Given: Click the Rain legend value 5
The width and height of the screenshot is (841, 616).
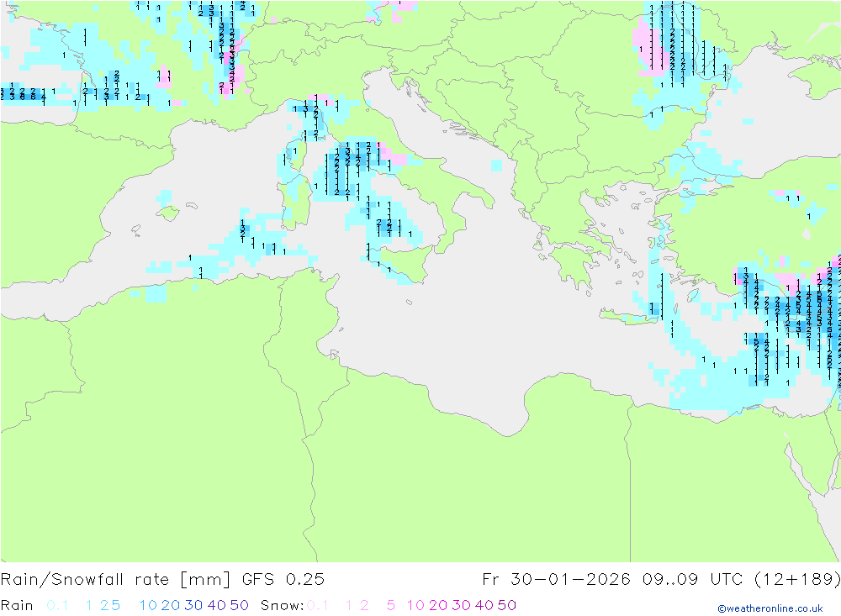Looking at the screenshot, I should 116,605.
